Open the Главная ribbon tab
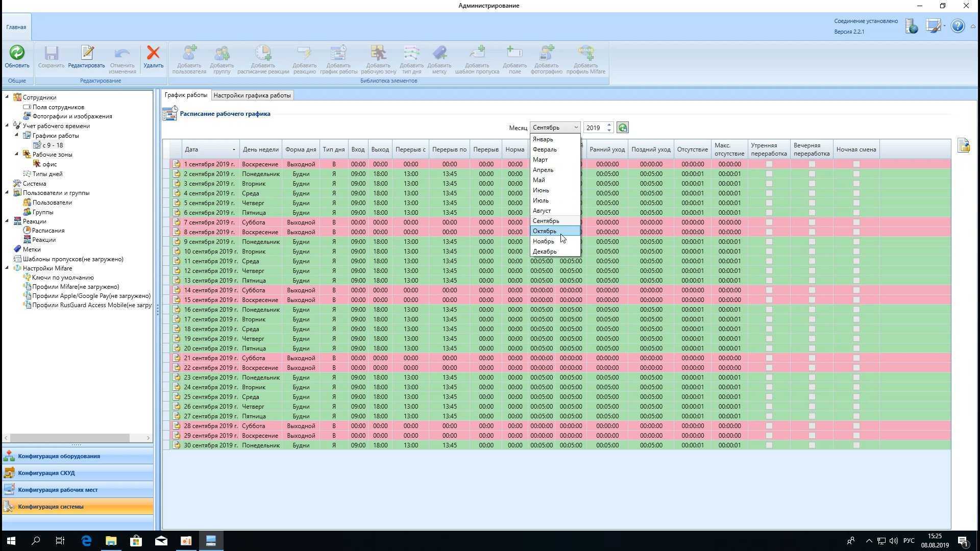Screen dimensions: 980x551 [x=16, y=27]
